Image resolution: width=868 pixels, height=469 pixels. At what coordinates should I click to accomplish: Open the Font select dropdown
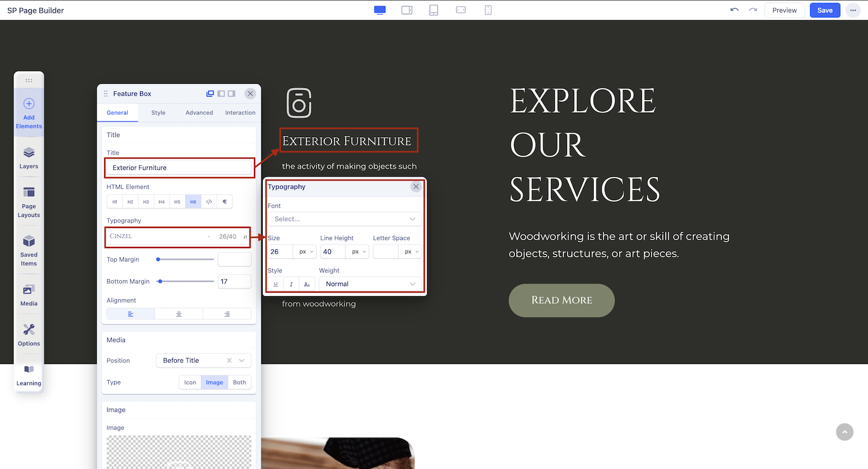pos(345,219)
